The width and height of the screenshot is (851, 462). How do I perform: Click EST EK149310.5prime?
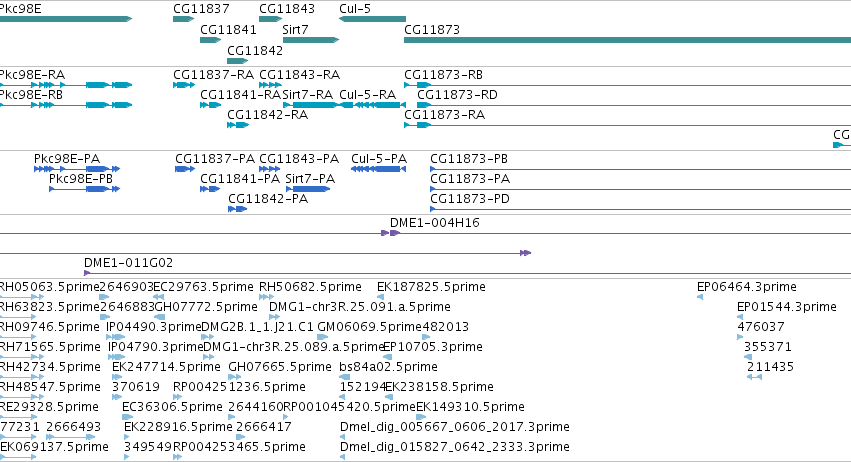471,407
